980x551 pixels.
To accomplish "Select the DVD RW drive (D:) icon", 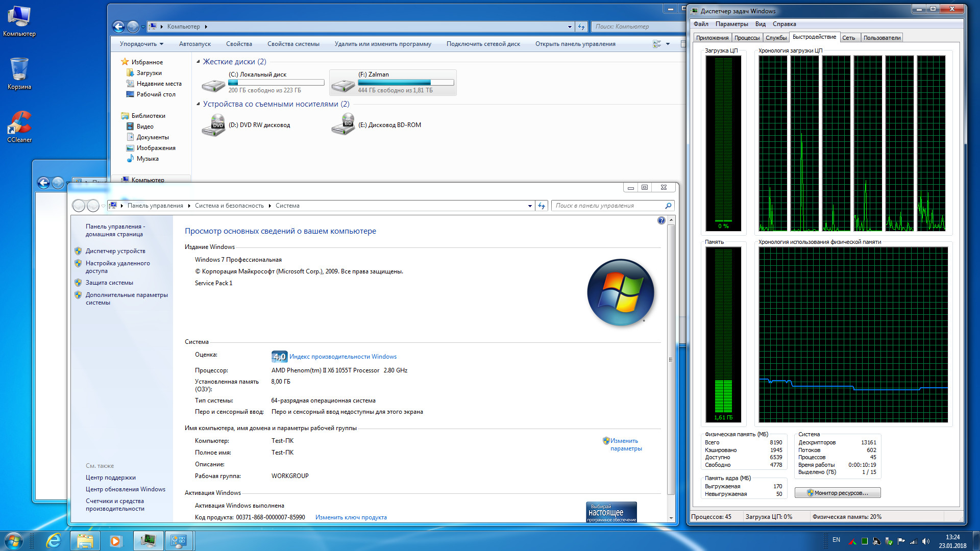I will pos(213,125).
